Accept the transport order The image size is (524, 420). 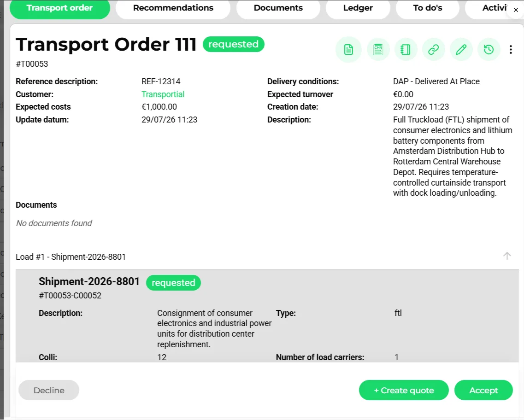click(483, 390)
